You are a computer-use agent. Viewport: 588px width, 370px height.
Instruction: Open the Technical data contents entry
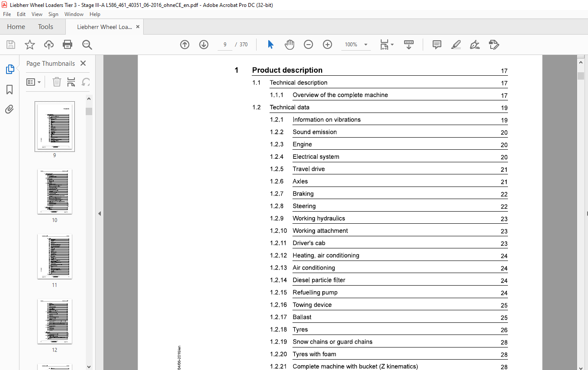click(289, 107)
